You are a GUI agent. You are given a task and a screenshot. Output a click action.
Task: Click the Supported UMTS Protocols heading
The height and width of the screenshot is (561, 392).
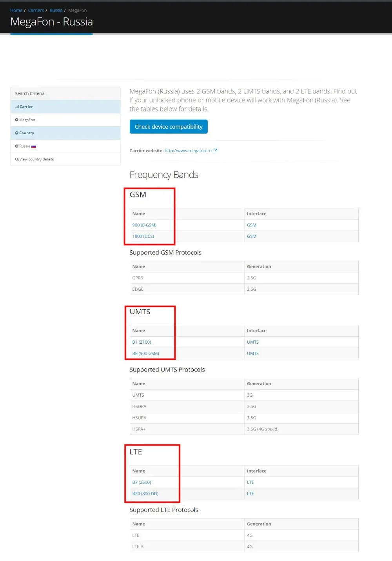tap(167, 370)
